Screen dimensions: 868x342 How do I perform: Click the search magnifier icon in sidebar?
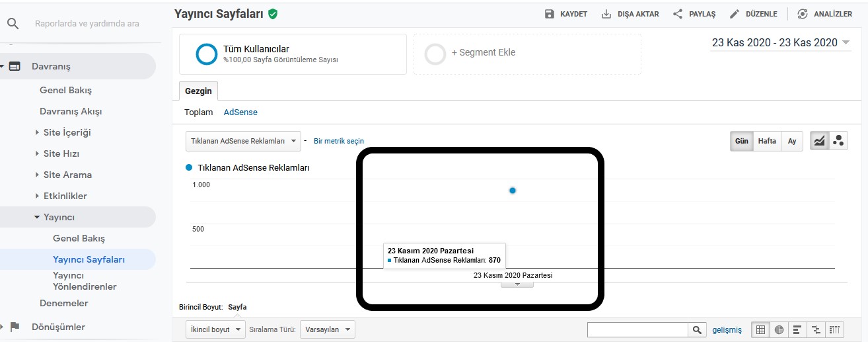pyautogui.click(x=13, y=23)
